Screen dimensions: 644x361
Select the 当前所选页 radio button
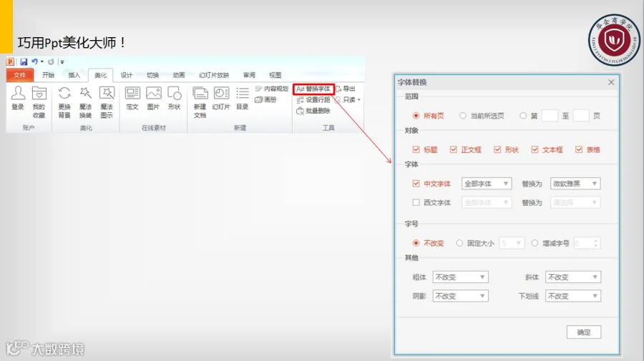point(463,116)
